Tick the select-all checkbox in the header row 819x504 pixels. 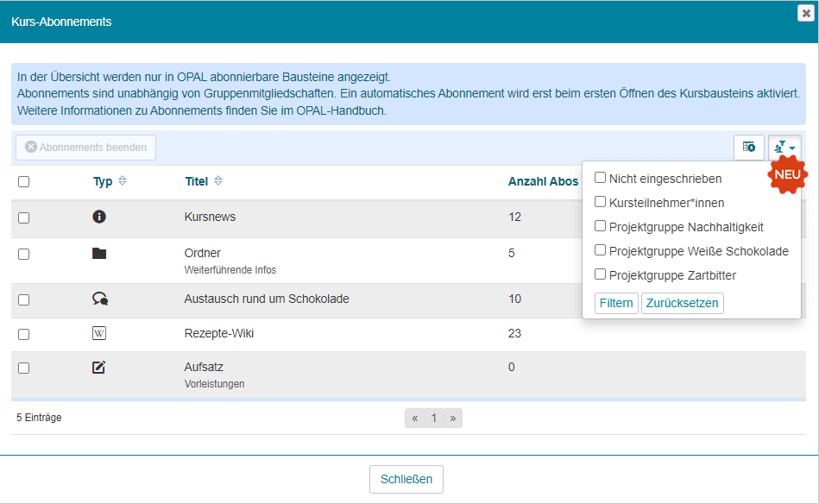tap(25, 181)
